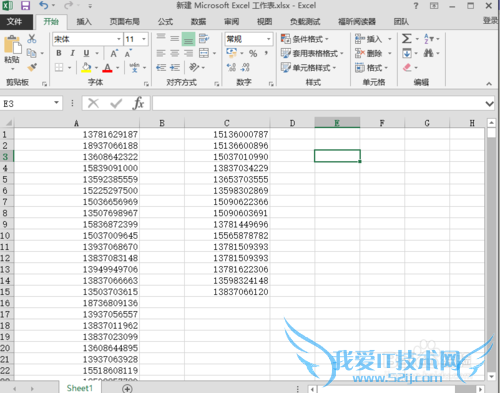This screenshot has width=500, height=393.
Task: Click Merge and Center icon
Action: (204, 53)
